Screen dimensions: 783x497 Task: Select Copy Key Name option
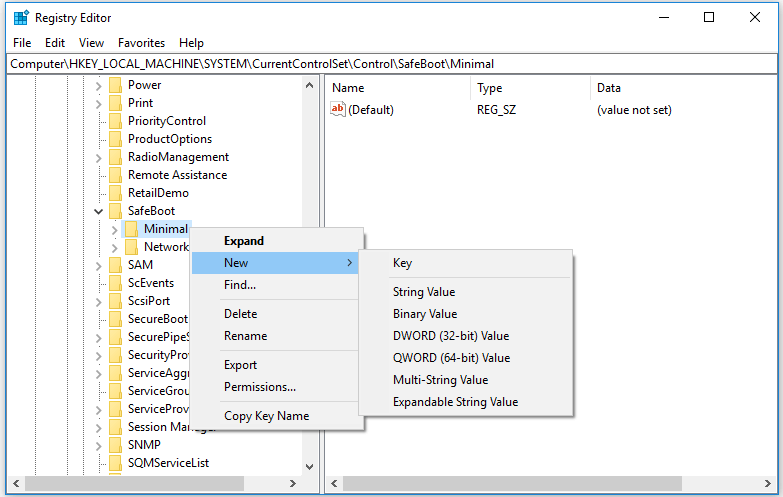(266, 416)
